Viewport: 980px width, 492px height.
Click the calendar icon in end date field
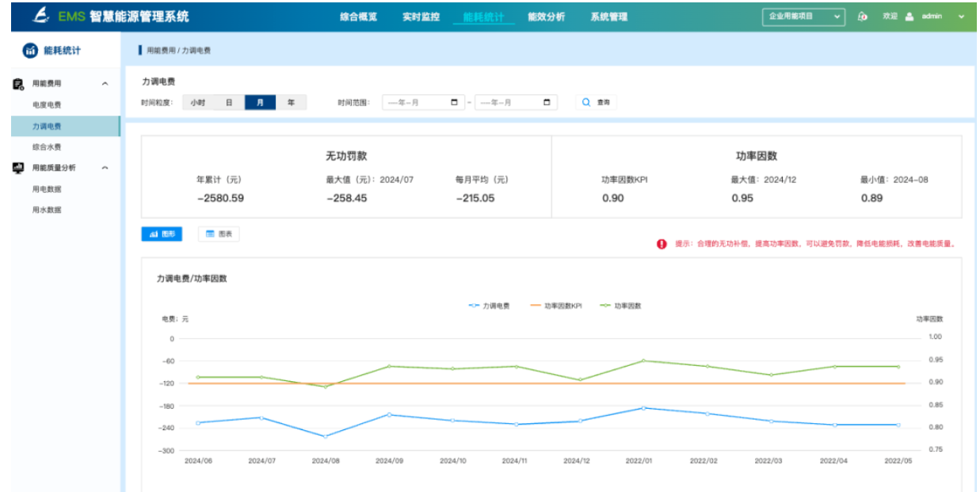click(547, 102)
